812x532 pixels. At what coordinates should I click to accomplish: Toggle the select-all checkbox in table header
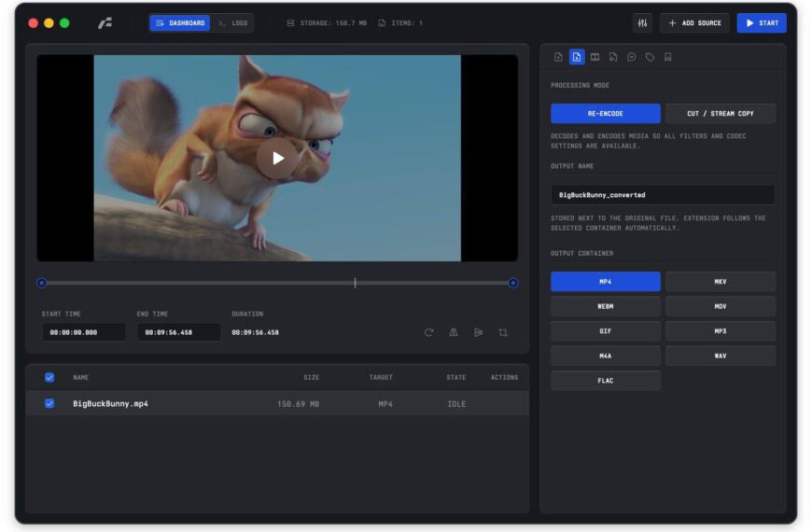point(49,377)
